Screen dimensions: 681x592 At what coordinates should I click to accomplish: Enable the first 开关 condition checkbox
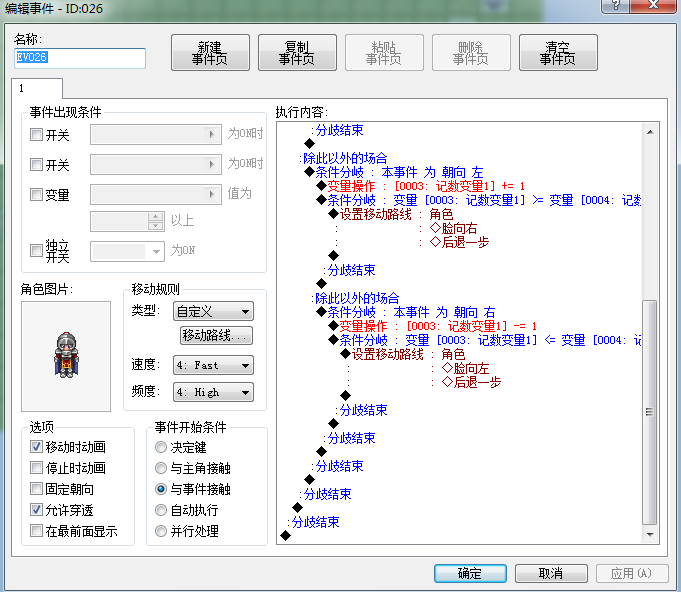36,135
